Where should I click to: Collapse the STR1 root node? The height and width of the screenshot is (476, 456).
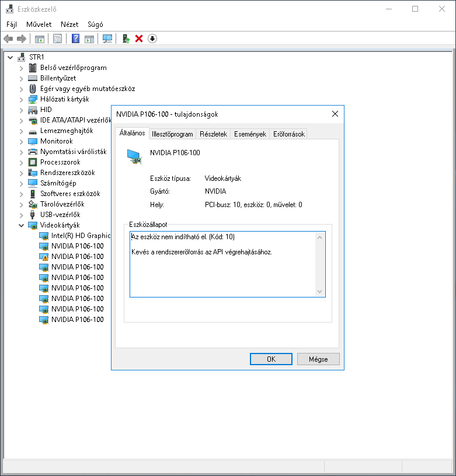point(11,57)
